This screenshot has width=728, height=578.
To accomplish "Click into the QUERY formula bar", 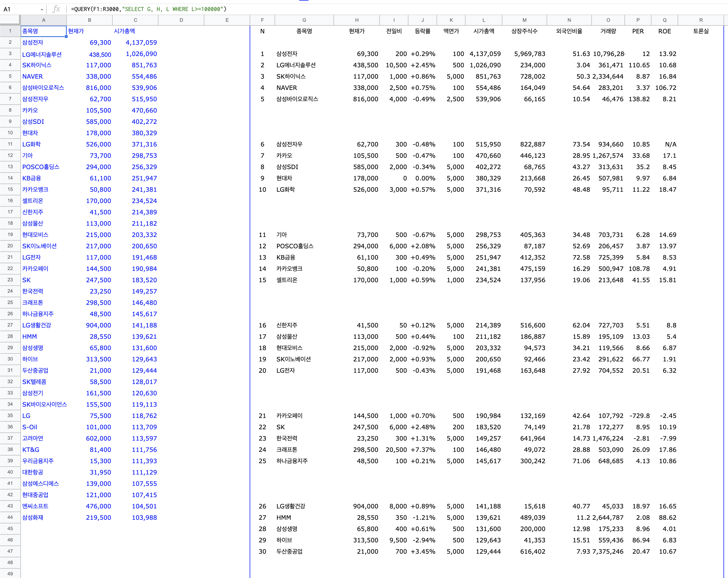I will [149, 9].
